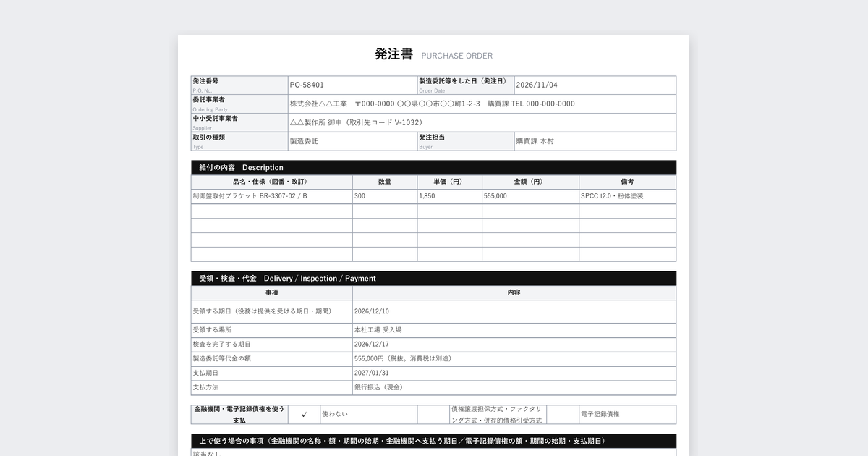Click the 支払方法 row label
The height and width of the screenshot is (456, 868).
271,388
